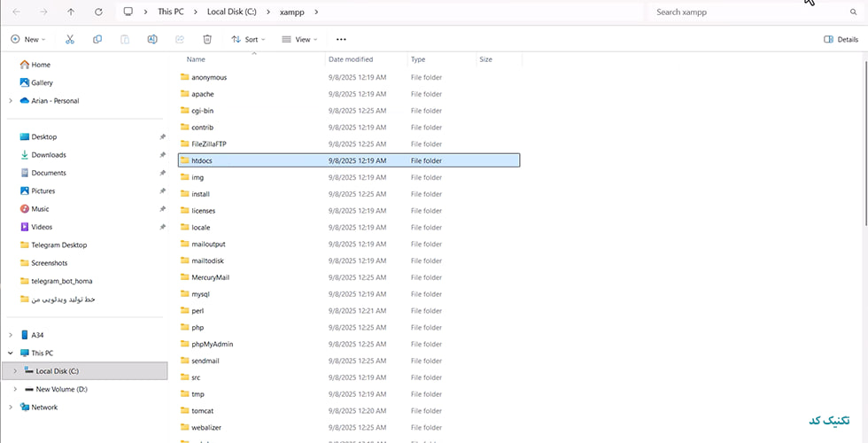868x443 pixels.
Task: Click the Cut scissors icon
Action: (x=70, y=39)
